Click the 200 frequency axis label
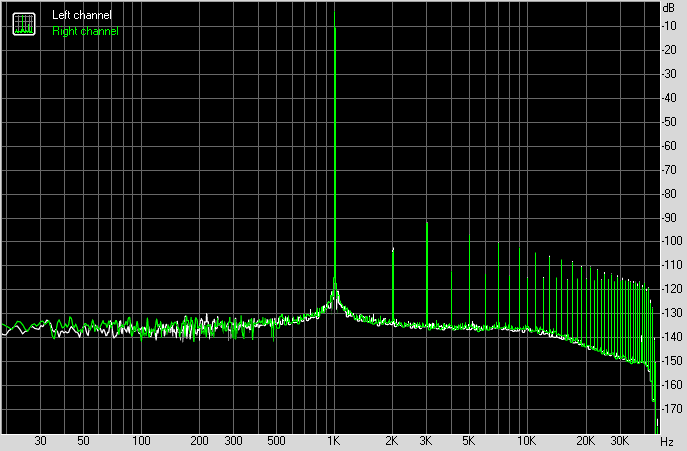The width and height of the screenshot is (687, 451). 199,440
